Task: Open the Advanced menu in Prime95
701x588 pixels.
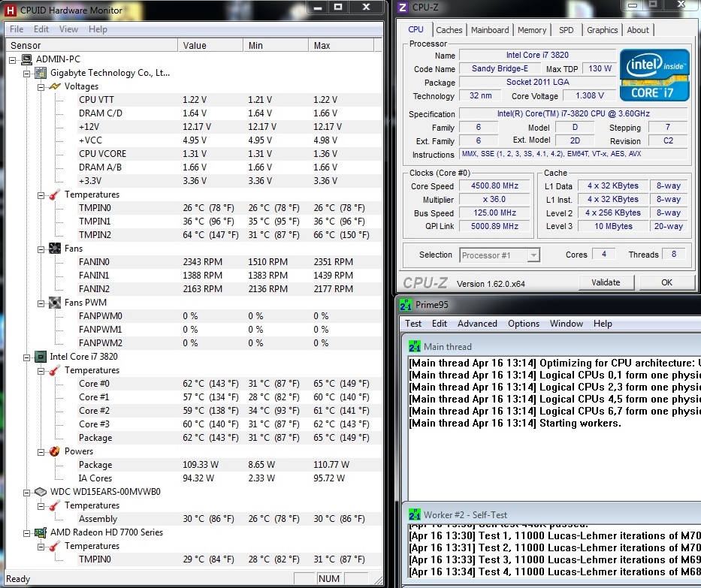Action: coord(477,324)
